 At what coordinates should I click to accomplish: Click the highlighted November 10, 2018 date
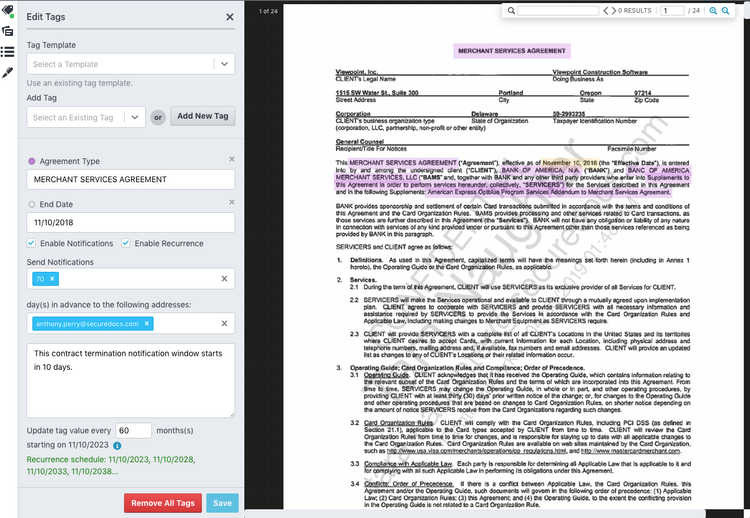570,163
